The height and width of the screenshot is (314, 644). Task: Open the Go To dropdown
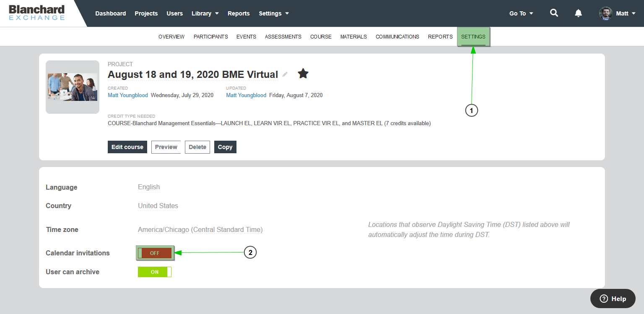tap(521, 13)
